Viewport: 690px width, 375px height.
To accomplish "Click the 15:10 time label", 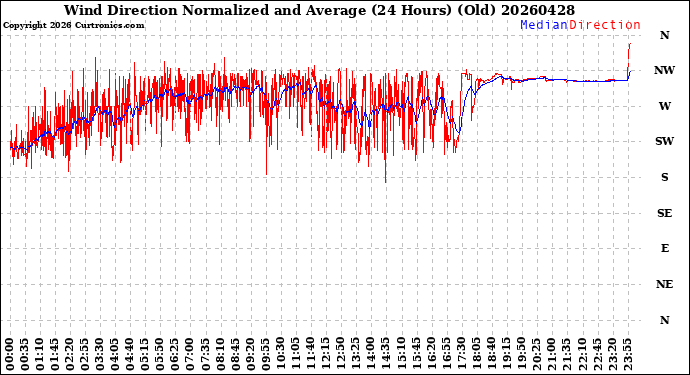I will (x=400, y=354).
